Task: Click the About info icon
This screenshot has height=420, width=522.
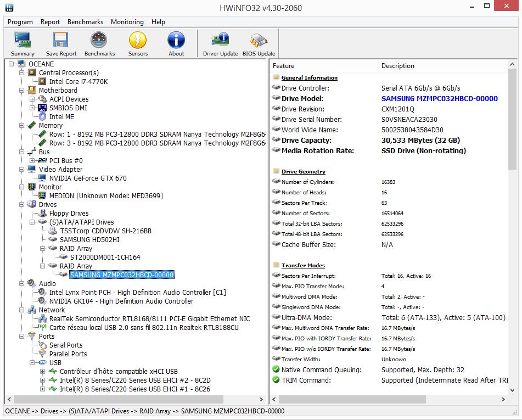Action: click(x=176, y=43)
